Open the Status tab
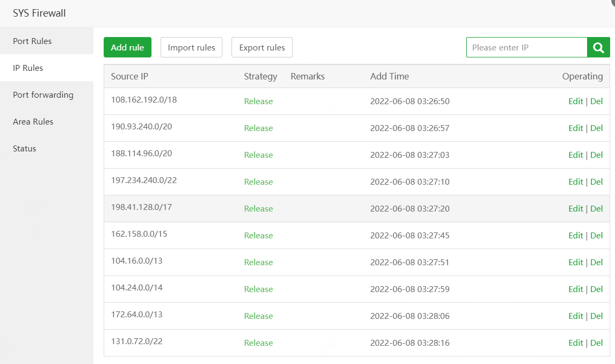Viewport: 615px width, 364px height. click(25, 149)
